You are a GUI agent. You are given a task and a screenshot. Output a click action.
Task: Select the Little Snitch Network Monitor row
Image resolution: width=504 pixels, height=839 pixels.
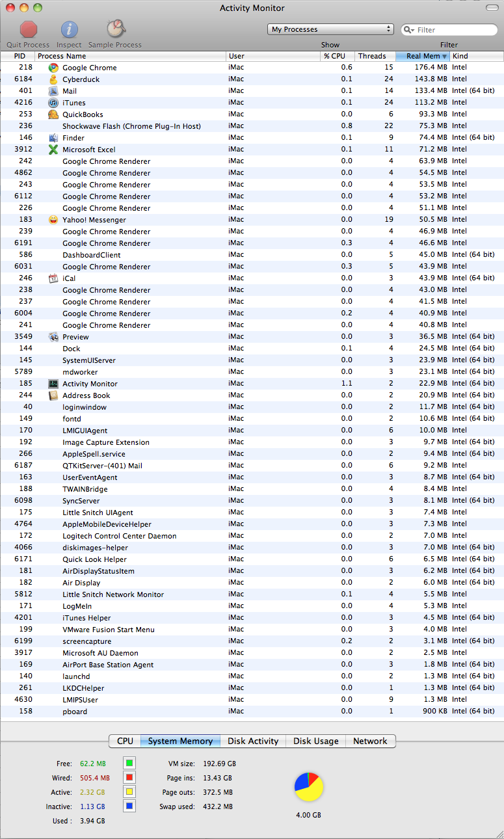pyautogui.click(x=252, y=594)
